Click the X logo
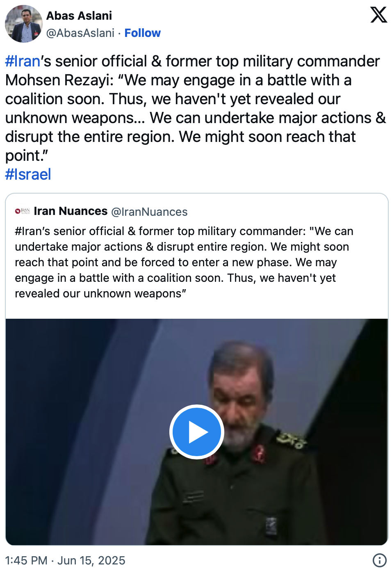The image size is (392, 571). click(x=378, y=15)
